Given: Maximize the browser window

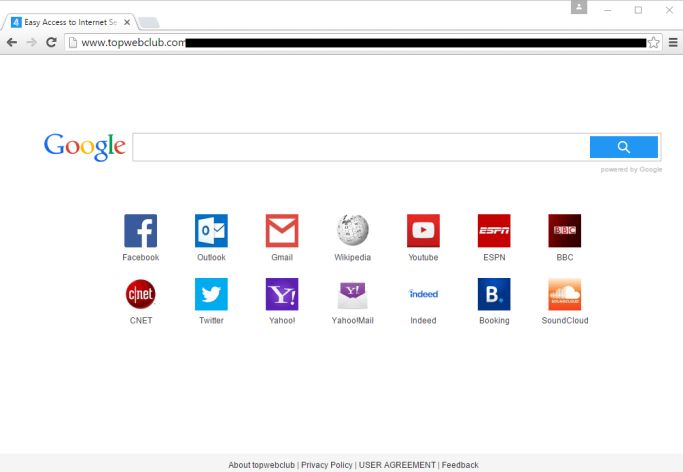Looking at the screenshot, I should point(638,10).
